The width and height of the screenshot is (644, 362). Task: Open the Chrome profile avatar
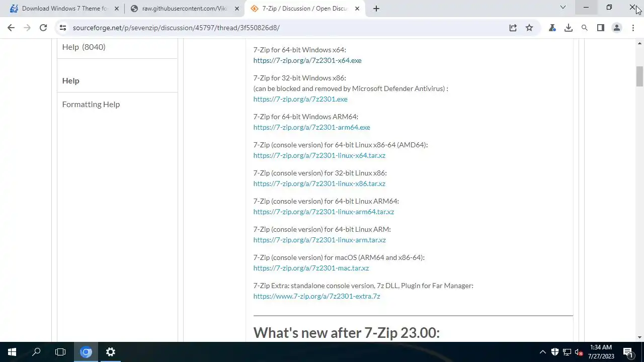(617, 28)
